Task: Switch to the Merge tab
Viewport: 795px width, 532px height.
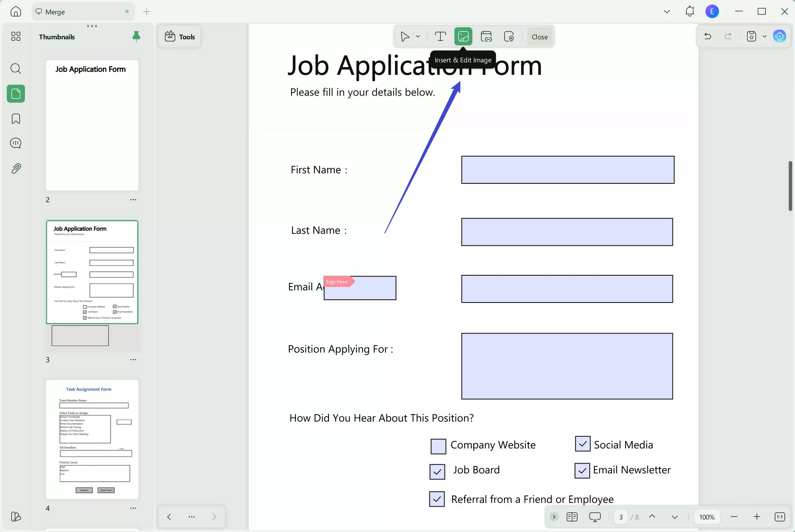Action: [x=82, y=11]
